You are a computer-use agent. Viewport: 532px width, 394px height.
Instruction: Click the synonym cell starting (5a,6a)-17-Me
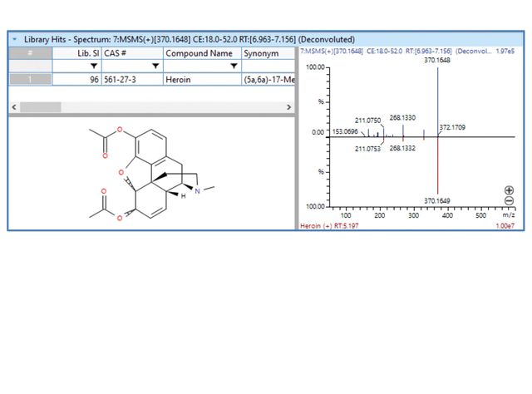(268, 80)
